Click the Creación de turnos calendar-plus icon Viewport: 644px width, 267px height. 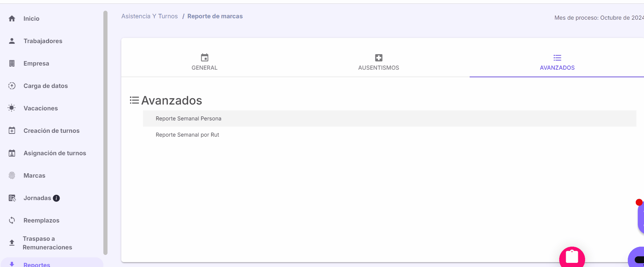coord(12,131)
